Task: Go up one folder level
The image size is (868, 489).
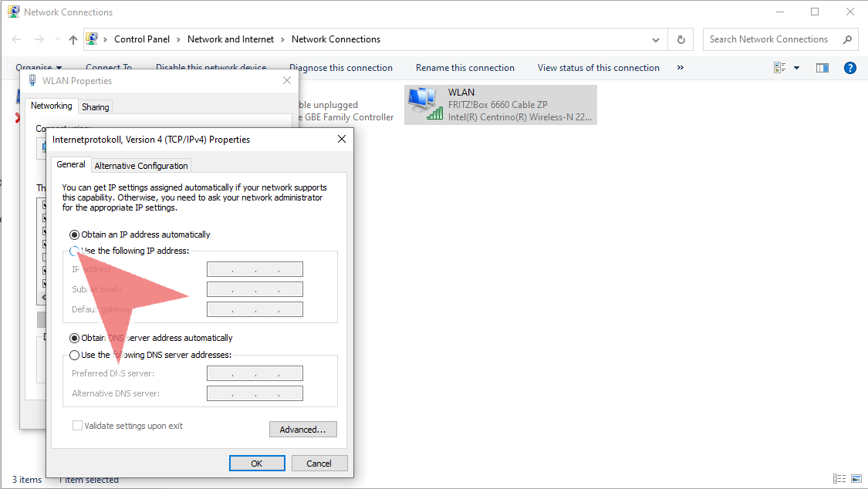Action: pyautogui.click(x=73, y=39)
